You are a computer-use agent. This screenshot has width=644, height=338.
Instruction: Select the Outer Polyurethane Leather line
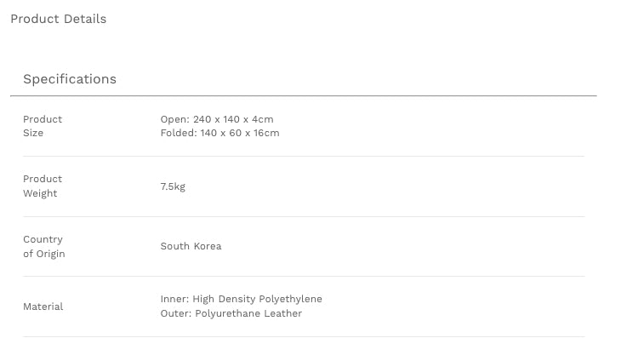tap(231, 313)
